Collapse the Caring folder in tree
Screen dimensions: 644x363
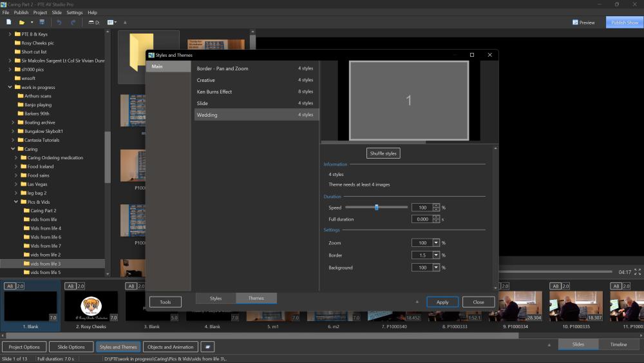point(13,149)
